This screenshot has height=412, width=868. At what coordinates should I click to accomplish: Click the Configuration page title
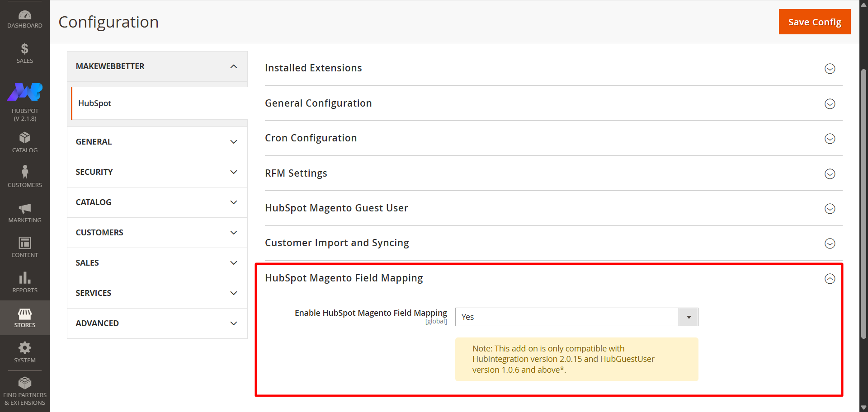coord(108,22)
